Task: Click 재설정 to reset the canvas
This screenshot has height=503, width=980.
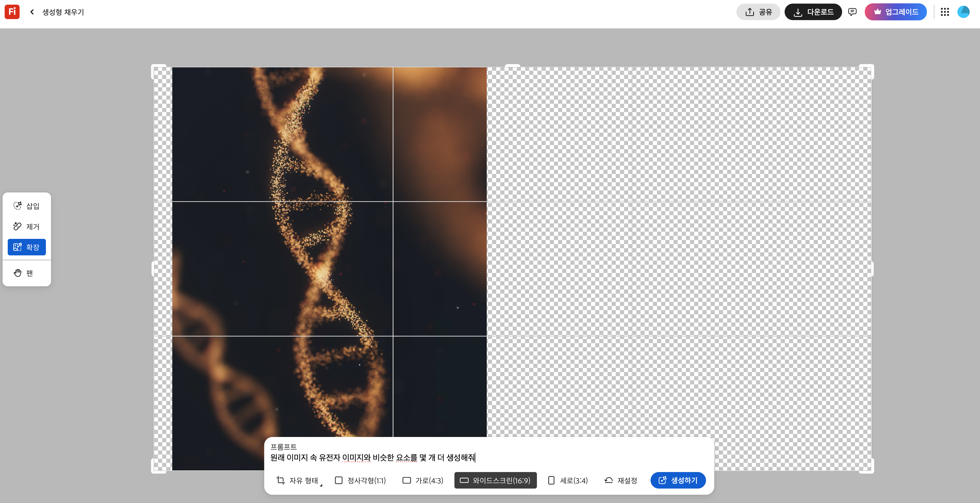Action: click(x=621, y=481)
